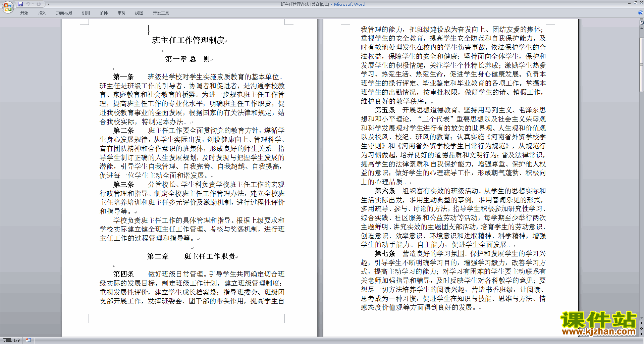Click the 第三条 article label
644x344 pixels.
point(123,185)
